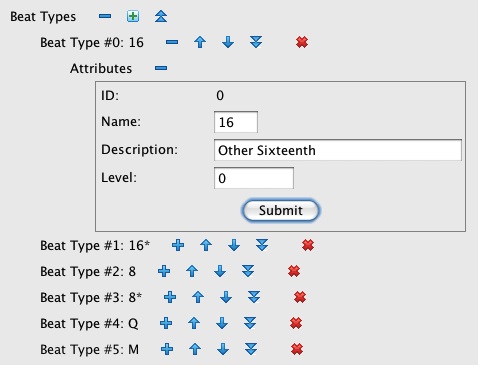
Task: Expand Beat Type #1: 16*
Action: [x=178, y=245]
